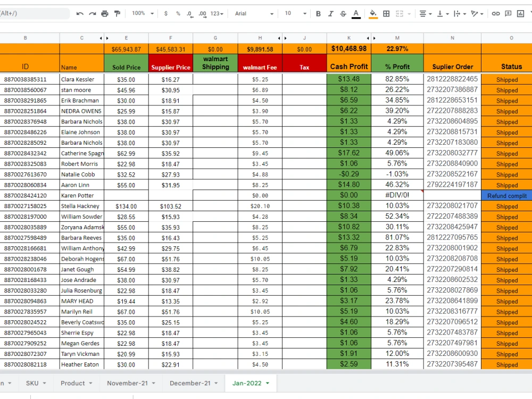Open the borders menu
Image resolution: width=532 pixels, height=399 pixels.
coord(386,14)
